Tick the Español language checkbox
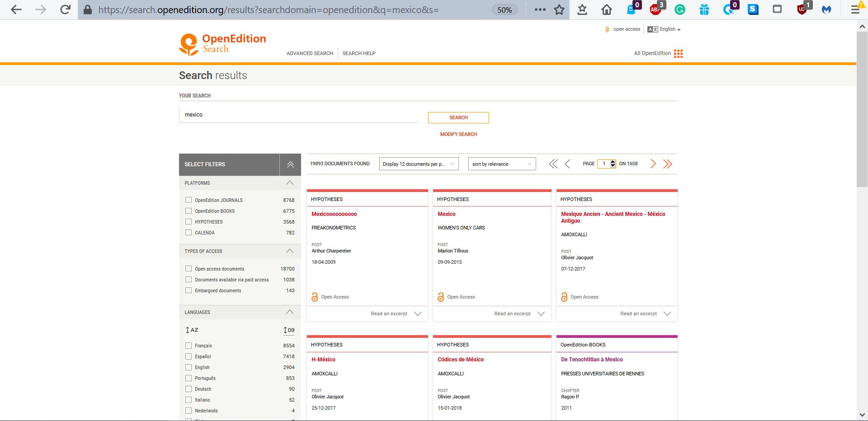 [x=189, y=356]
